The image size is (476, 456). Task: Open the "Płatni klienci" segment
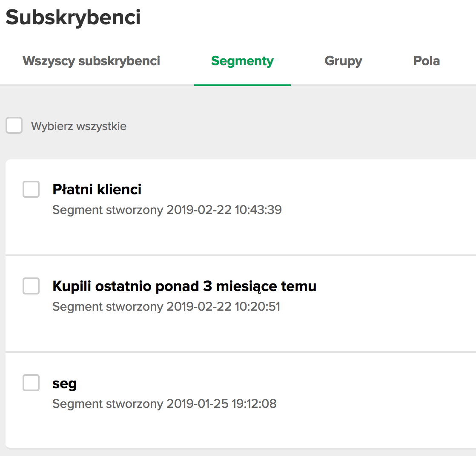coord(97,189)
